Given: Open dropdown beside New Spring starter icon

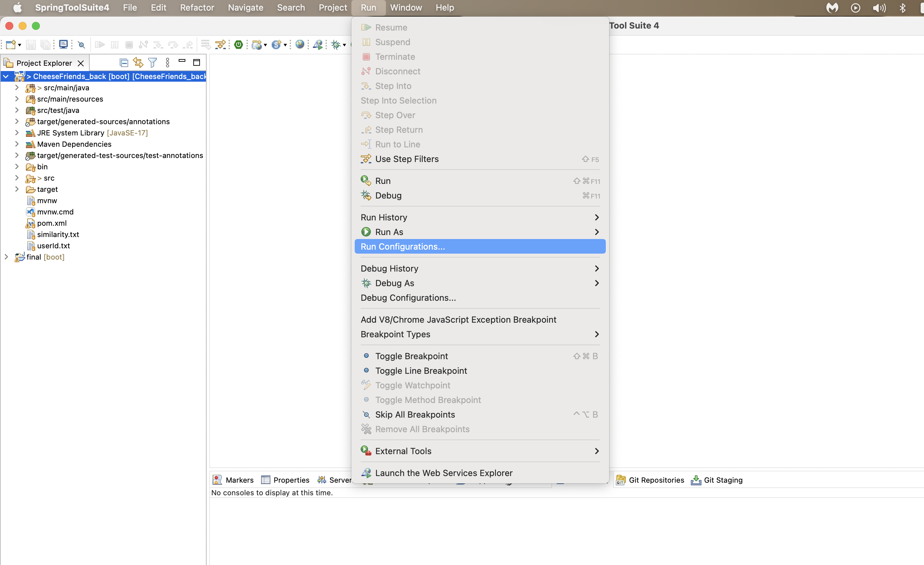Looking at the screenshot, I should point(285,45).
